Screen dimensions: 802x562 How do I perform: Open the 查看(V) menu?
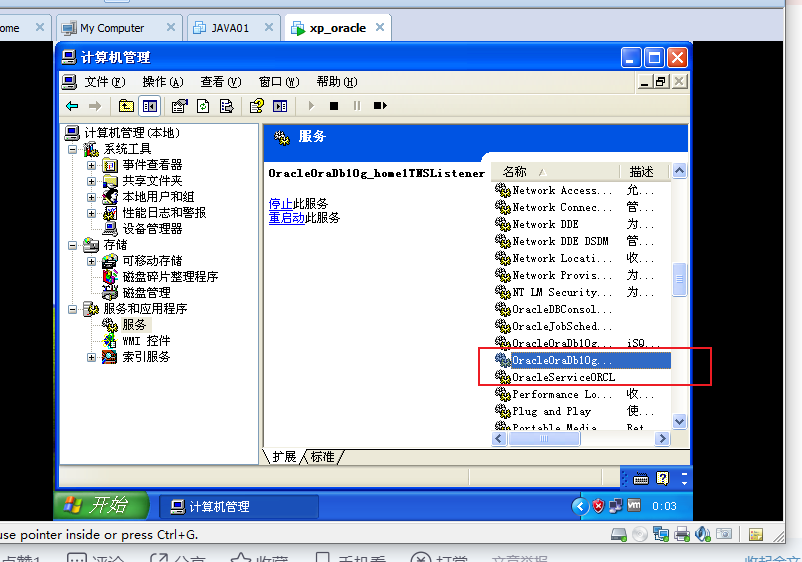220,82
